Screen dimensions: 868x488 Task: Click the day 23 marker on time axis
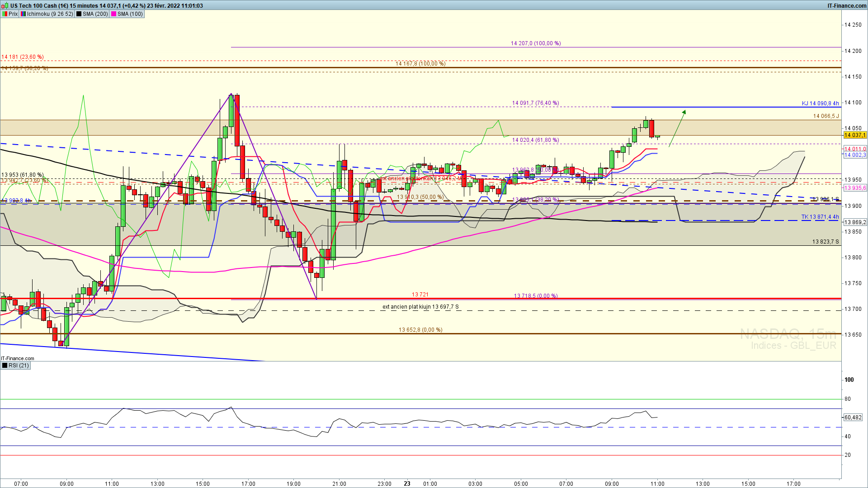[407, 483]
